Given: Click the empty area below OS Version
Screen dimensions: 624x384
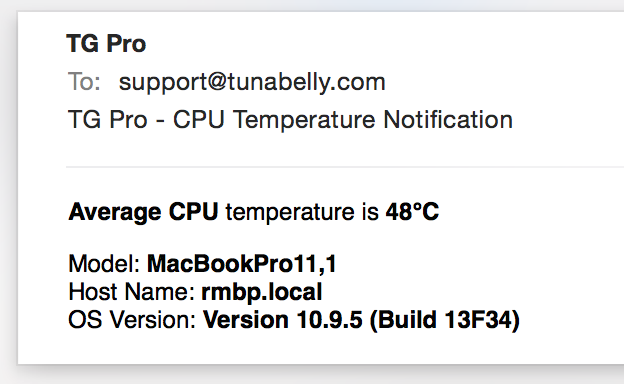Looking at the screenshot, I should click(318, 348).
